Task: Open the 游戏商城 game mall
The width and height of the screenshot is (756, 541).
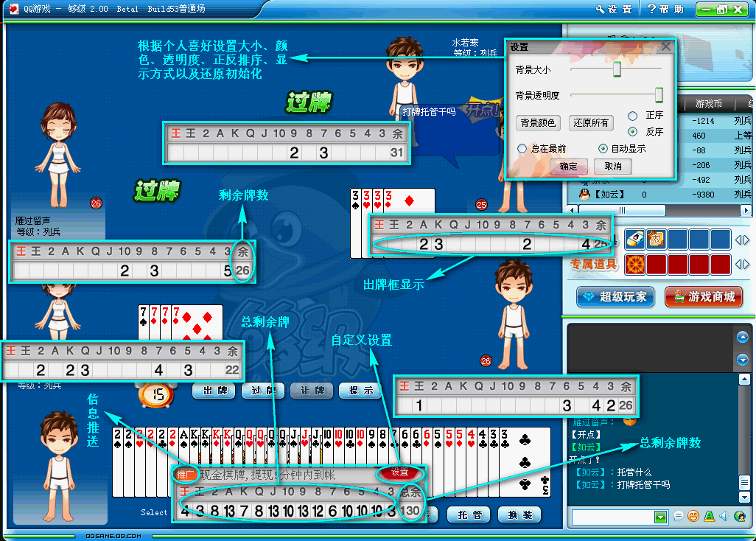Action: 704,297
